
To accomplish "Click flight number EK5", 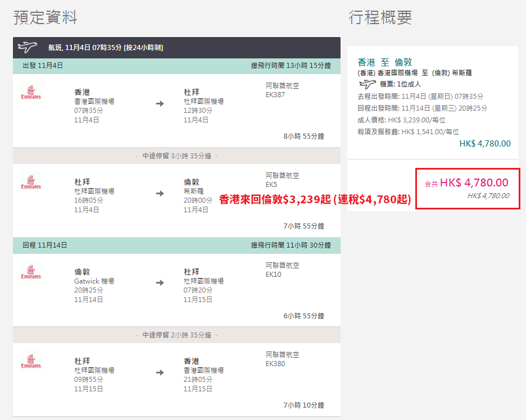I will pos(271,185).
